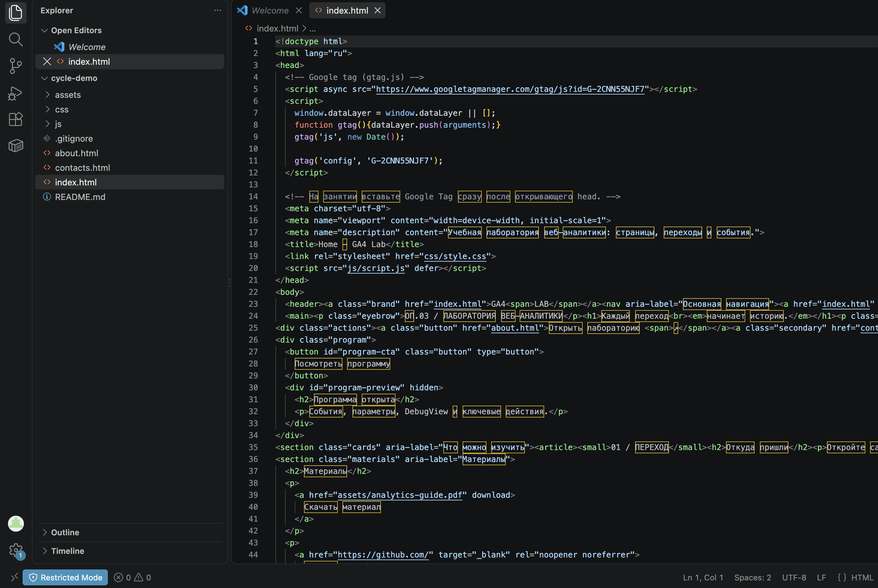
Task: Open the Explorer view in activity bar
Action: click(x=16, y=13)
